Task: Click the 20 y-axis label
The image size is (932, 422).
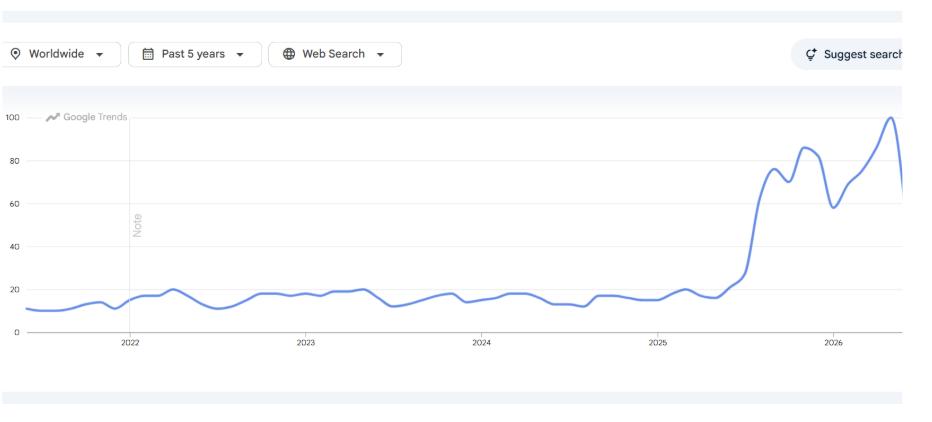Action: pyautogui.click(x=16, y=289)
